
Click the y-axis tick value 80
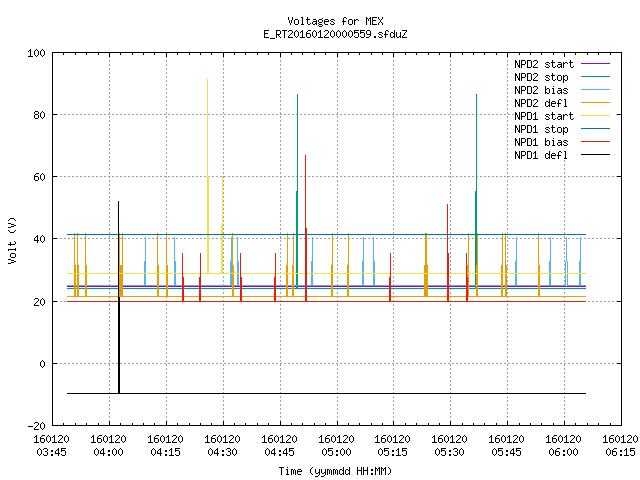pos(39,115)
